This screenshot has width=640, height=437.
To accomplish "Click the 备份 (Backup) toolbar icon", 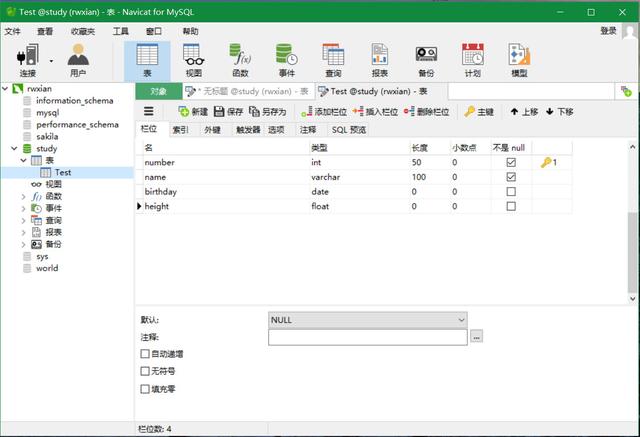I will [x=426, y=58].
